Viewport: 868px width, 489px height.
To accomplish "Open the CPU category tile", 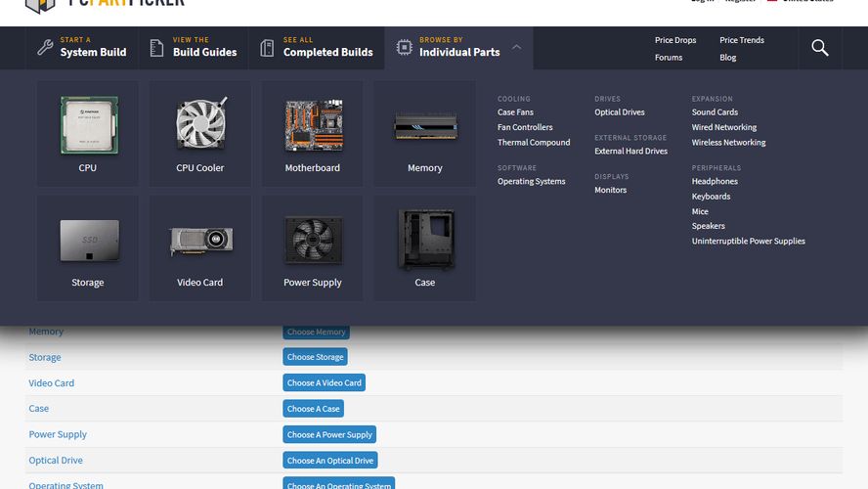I will (87, 133).
